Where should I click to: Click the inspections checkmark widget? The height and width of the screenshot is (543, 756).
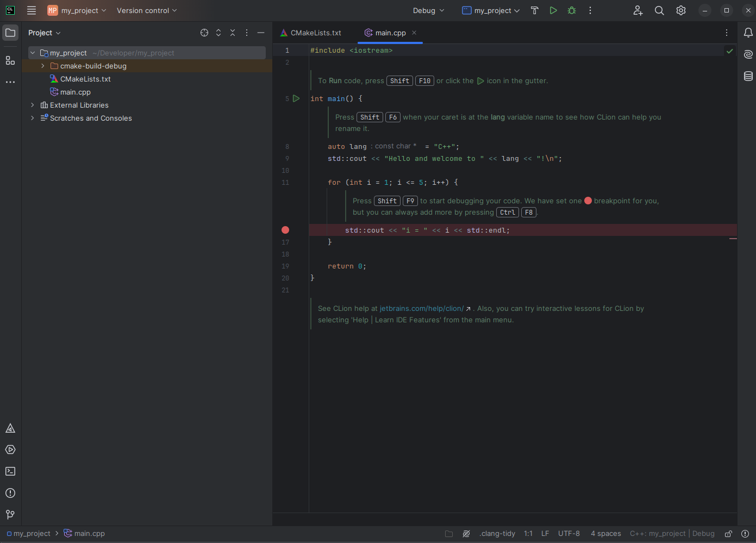(x=730, y=51)
